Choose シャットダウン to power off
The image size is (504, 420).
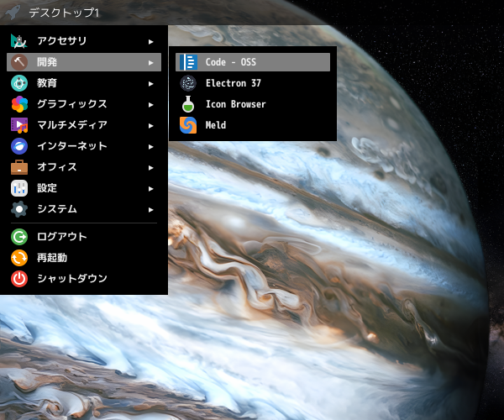click(84, 279)
